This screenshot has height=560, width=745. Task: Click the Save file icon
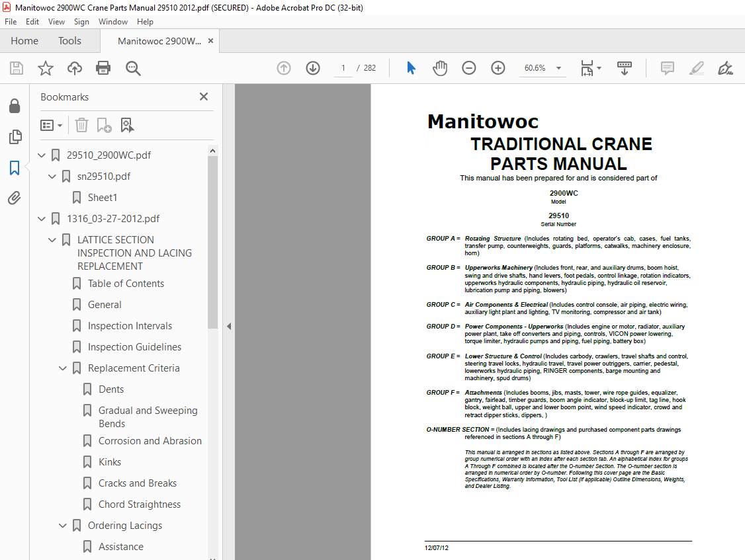[x=17, y=68]
